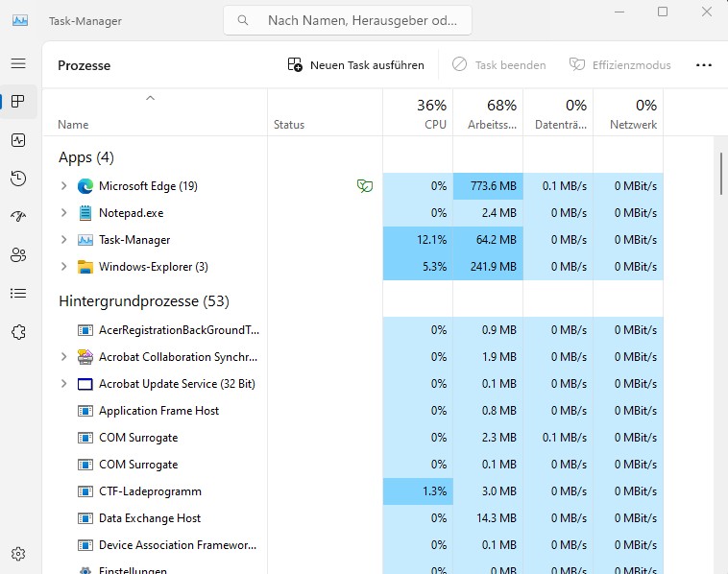Image resolution: width=728 pixels, height=574 pixels.
Task: Open the Services puzzle-piece sidebar icon
Action: click(18, 332)
